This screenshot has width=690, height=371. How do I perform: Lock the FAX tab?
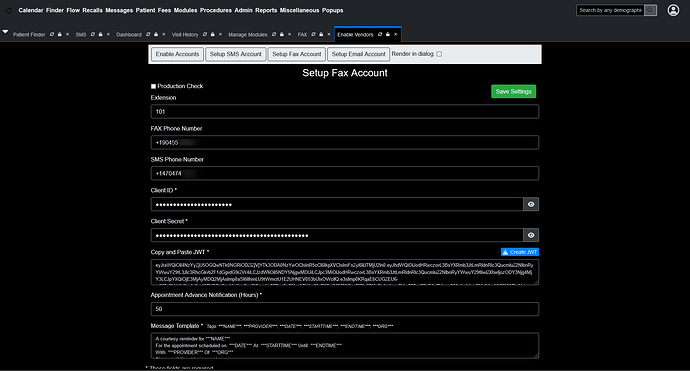(321, 34)
